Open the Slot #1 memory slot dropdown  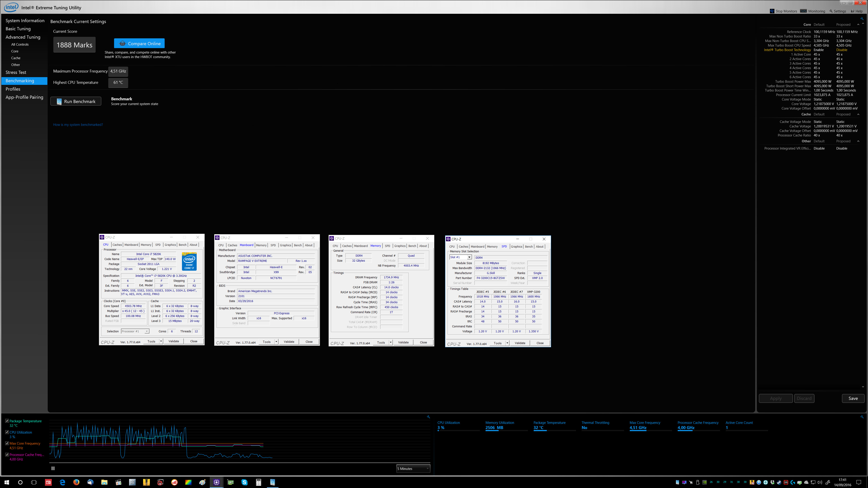click(460, 257)
